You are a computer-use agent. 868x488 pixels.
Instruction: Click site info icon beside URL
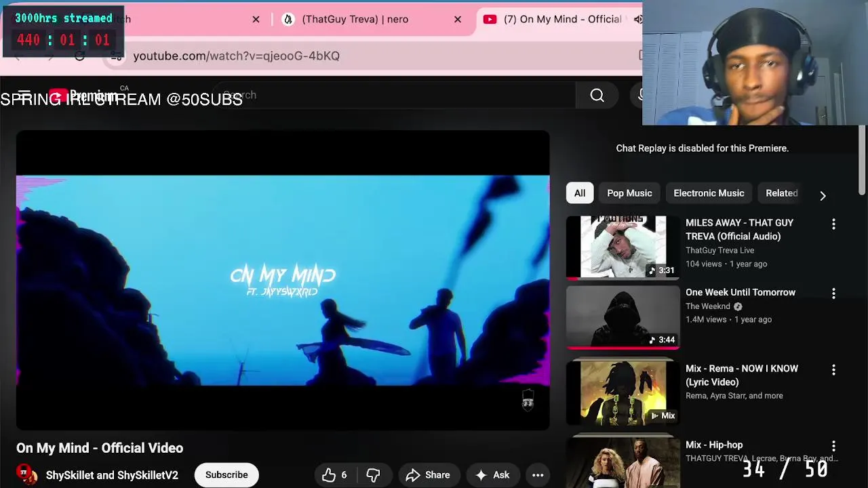(x=116, y=56)
